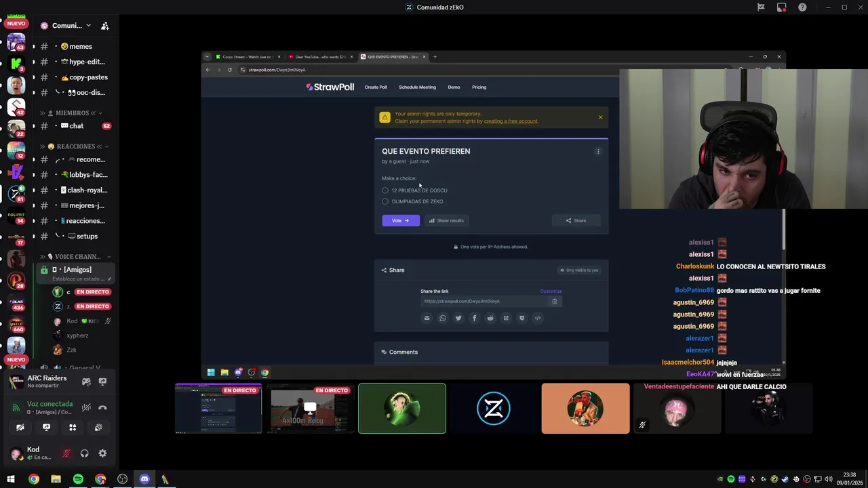Open the chat channel with 62 badge
Image resolution: width=868 pixels, height=488 pixels.
click(x=75, y=126)
